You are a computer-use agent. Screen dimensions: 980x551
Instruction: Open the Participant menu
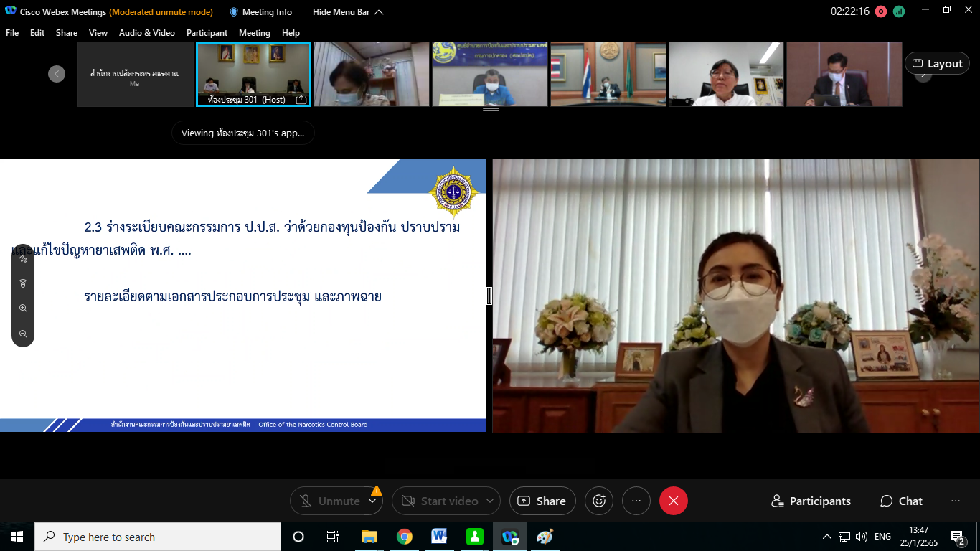point(207,33)
